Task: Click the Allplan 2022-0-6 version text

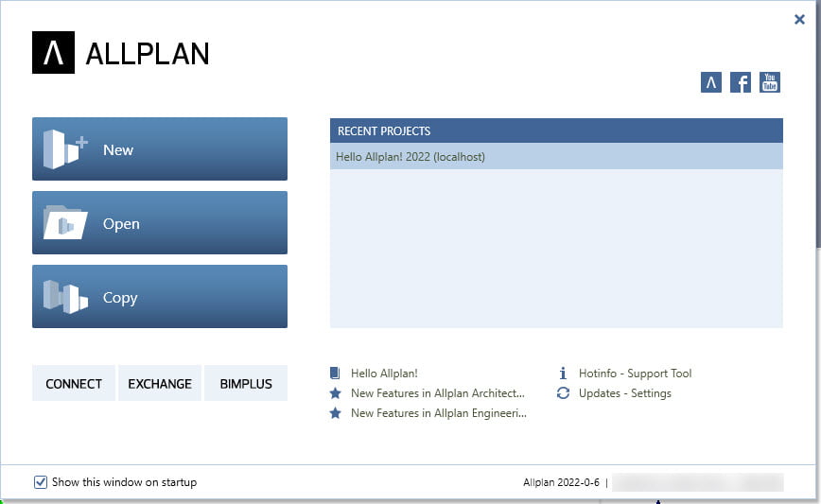Action: pos(561,482)
